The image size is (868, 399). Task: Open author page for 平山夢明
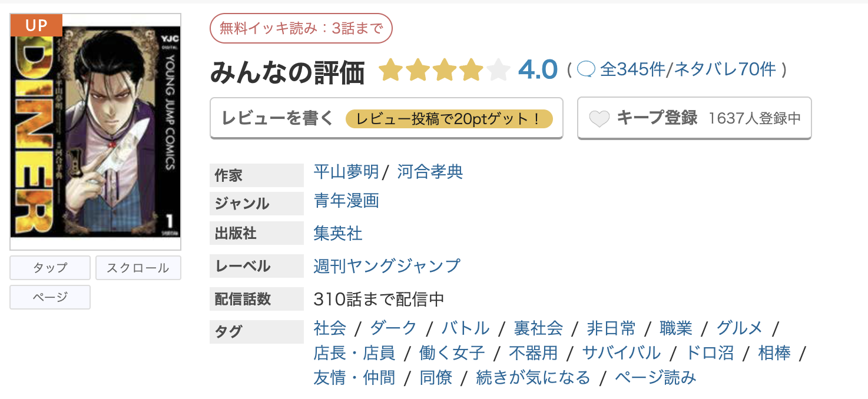click(x=346, y=172)
